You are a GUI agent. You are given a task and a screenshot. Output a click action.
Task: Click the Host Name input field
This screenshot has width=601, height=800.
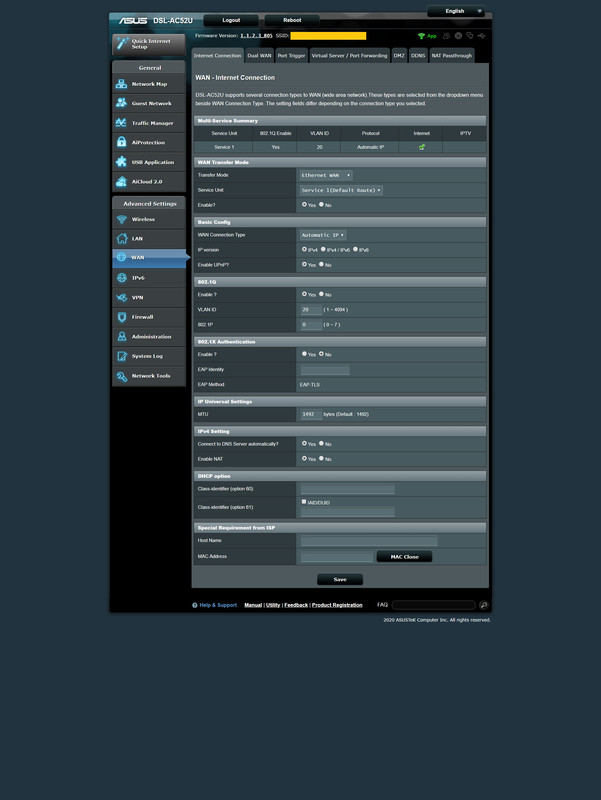(369, 541)
